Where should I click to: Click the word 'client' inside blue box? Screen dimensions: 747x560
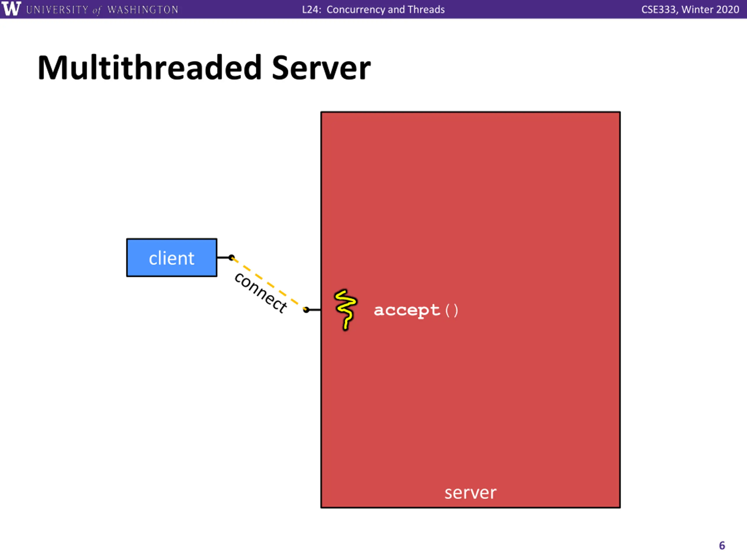pyautogui.click(x=172, y=258)
